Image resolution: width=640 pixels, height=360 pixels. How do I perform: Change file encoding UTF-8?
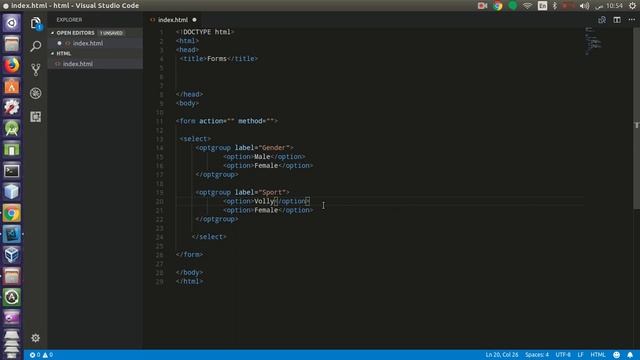[563, 355]
